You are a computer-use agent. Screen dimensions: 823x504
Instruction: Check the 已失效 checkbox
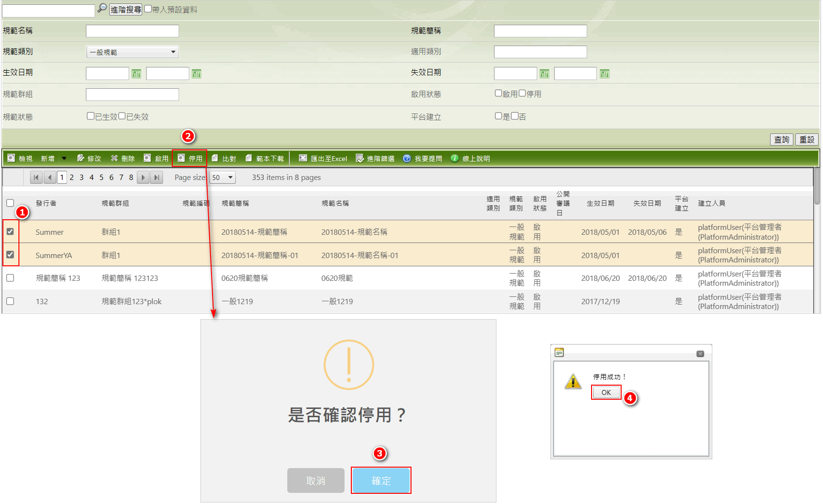(122, 116)
